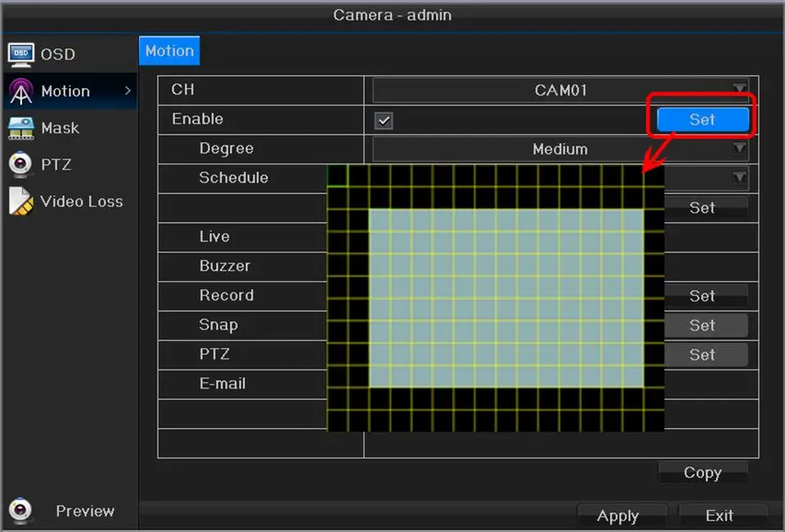Toggle the top-left green-outlined grid cell

click(x=338, y=176)
